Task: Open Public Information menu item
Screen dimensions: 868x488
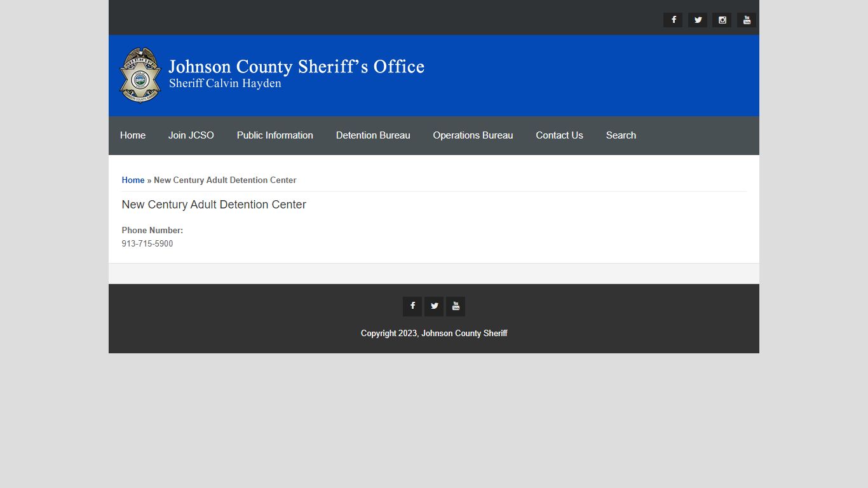Action: coord(275,135)
